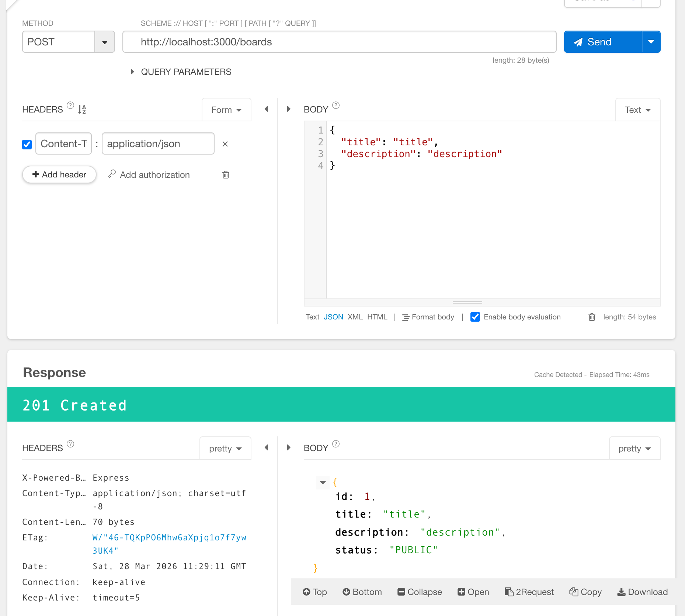Toggle the Content-Type header checkbox
The width and height of the screenshot is (685, 616).
pyautogui.click(x=27, y=144)
